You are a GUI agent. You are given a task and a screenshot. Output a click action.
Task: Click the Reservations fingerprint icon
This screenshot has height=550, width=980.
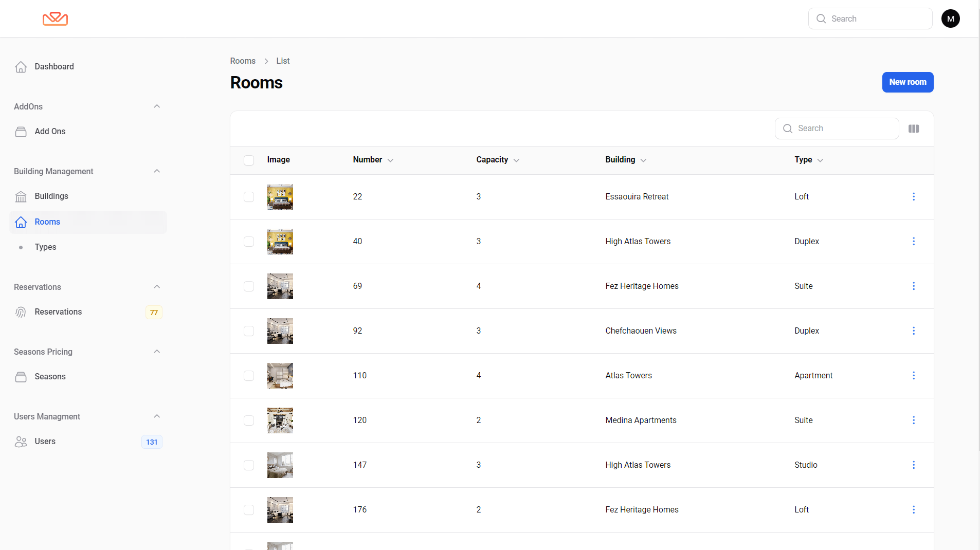(21, 312)
